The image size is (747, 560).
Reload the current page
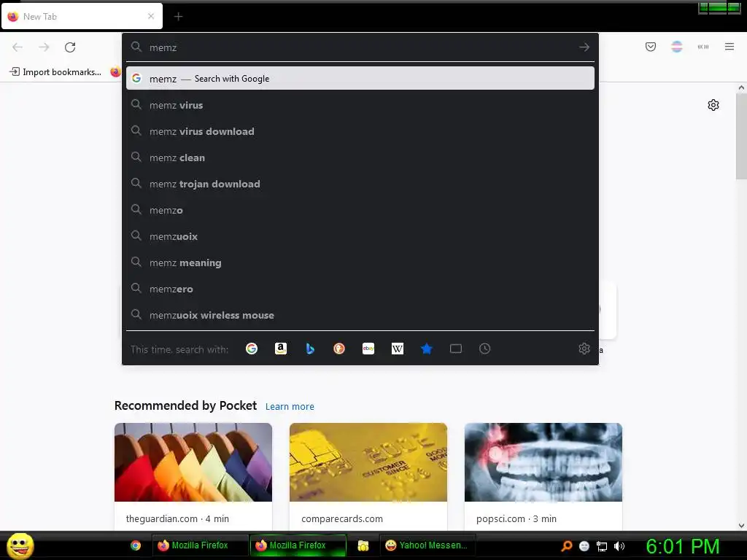70,47
